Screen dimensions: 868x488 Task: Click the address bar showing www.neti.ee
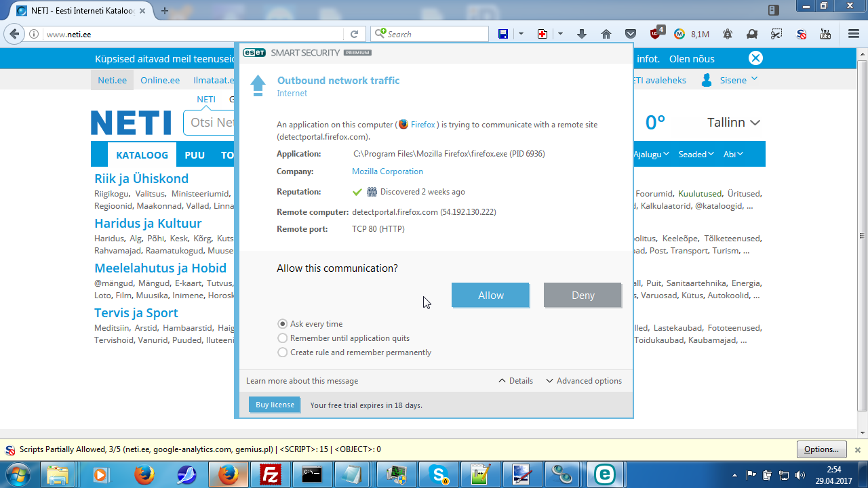pyautogui.click(x=193, y=34)
